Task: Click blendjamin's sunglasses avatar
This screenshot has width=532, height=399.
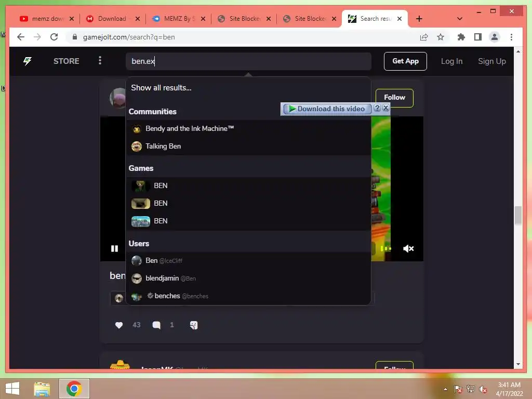Action: 137,278
